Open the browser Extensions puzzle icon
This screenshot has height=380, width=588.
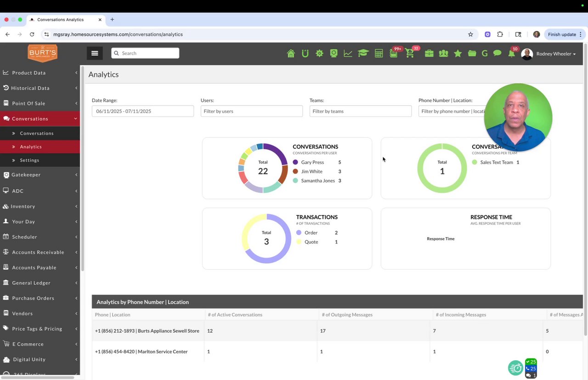500,34
